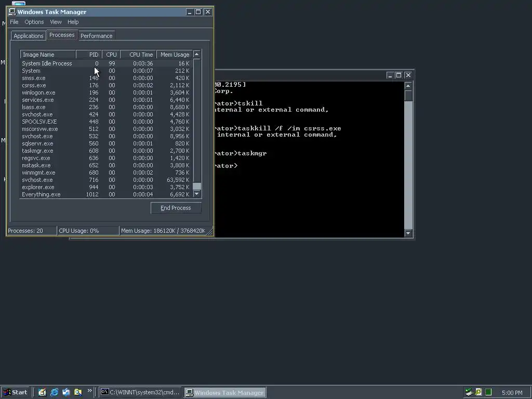Open the Options menu in Task Manager

(34, 22)
